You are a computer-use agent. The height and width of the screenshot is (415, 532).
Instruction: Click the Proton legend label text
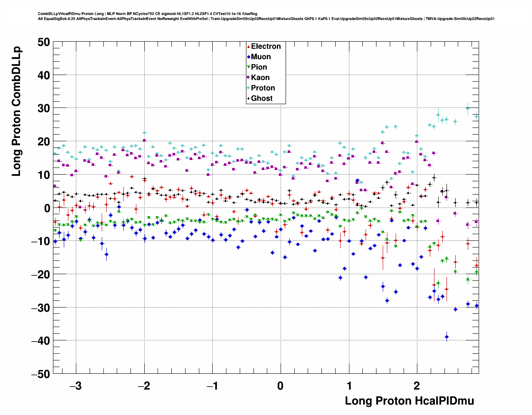(263, 88)
